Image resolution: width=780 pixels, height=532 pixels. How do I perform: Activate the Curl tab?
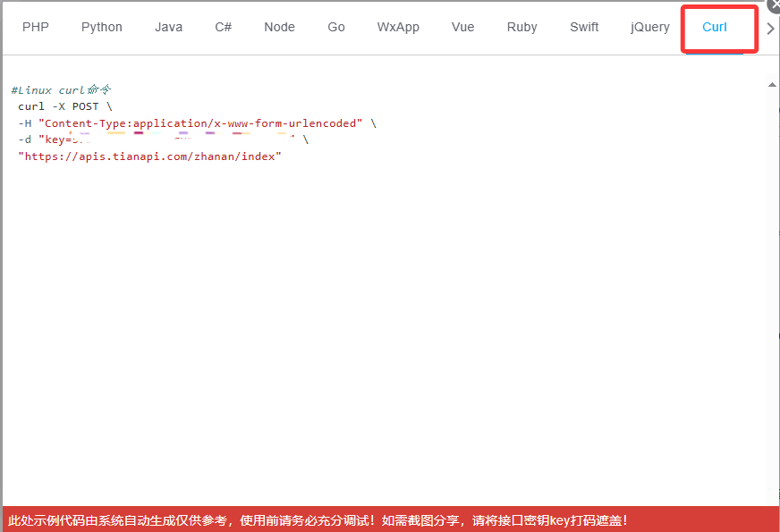(715, 27)
